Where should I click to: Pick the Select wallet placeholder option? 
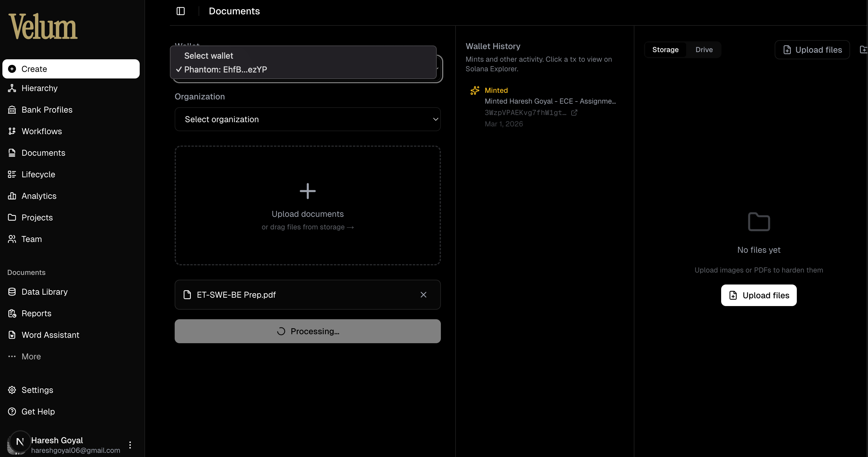tap(208, 56)
